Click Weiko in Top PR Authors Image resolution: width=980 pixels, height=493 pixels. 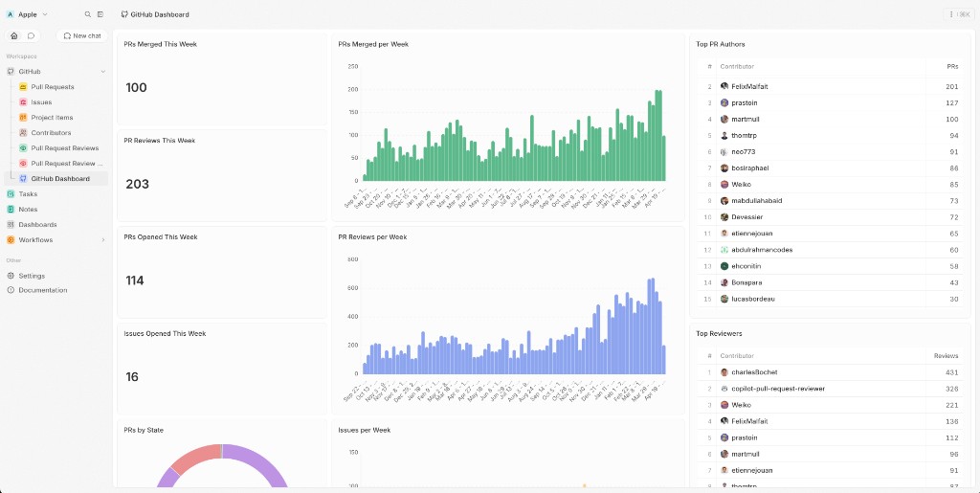(742, 185)
